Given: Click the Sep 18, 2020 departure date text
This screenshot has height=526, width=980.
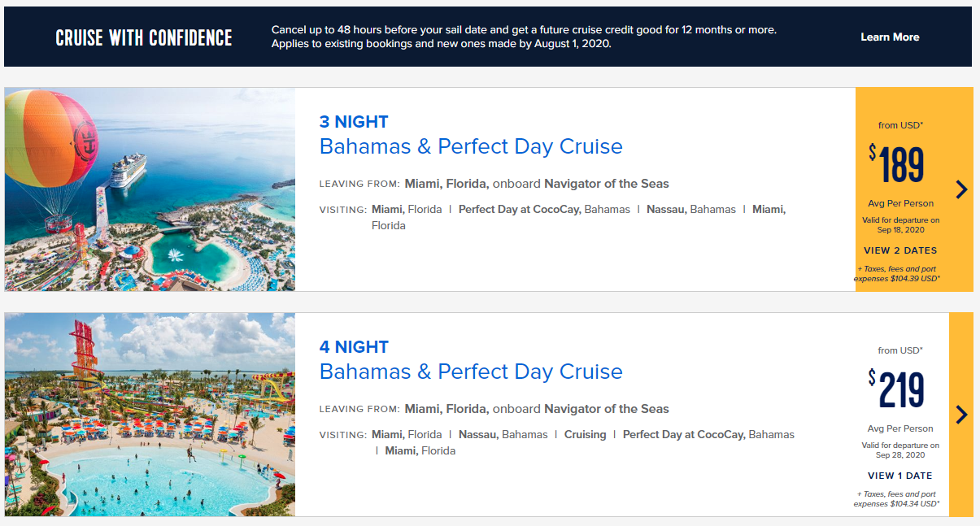Looking at the screenshot, I should pos(900,230).
